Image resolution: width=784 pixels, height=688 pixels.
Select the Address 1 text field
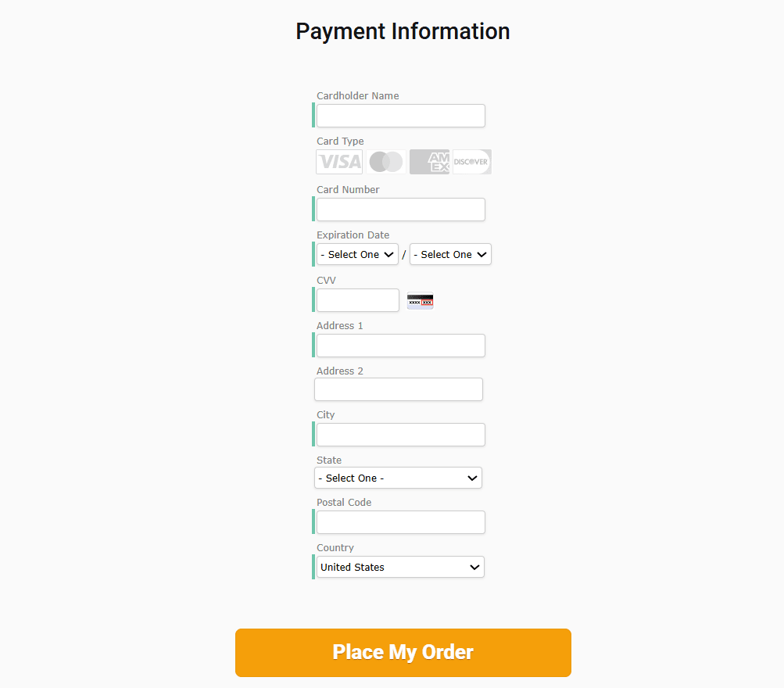point(400,345)
